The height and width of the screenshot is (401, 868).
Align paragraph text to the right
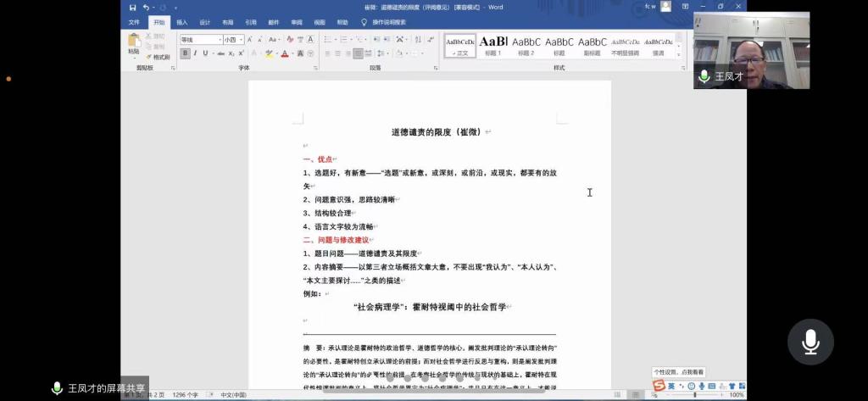pyautogui.click(x=348, y=53)
